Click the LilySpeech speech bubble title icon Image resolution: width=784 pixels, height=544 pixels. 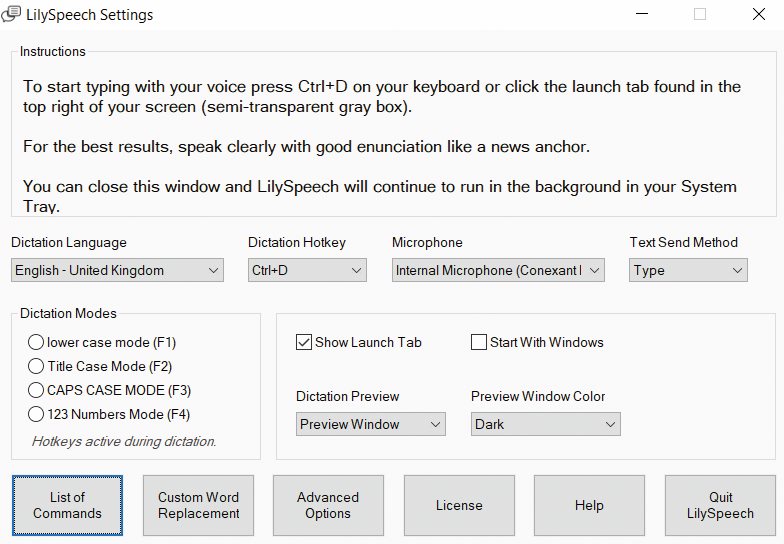(11, 14)
